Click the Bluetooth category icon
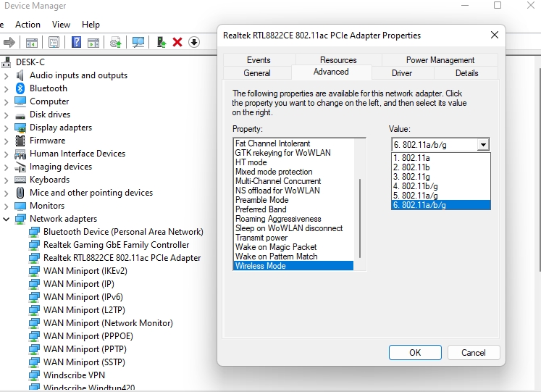The image size is (541, 392). [x=20, y=88]
